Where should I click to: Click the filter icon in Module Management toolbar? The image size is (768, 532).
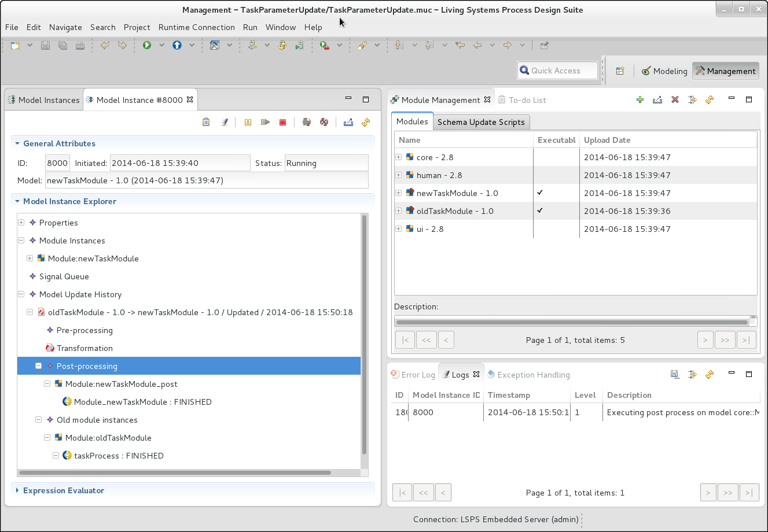tap(692, 99)
